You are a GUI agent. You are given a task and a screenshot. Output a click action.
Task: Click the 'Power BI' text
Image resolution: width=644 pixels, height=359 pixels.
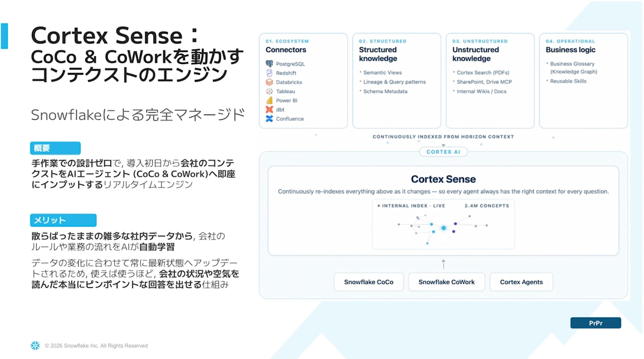tap(287, 100)
